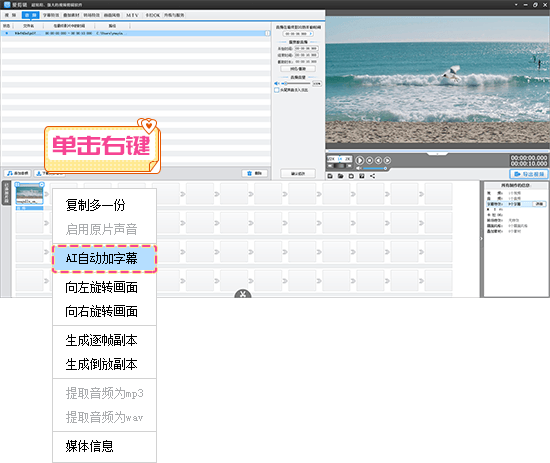Screen dimensions: 550x463
Task: Open the 画面风格 tab
Action: (x=112, y=15)
